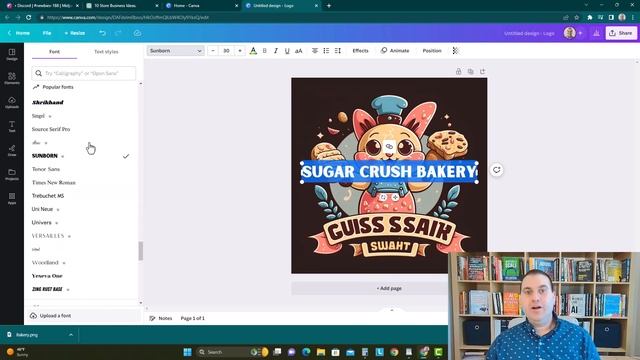Select the Shrikhand font
The height and width of the screenshot is (360, 640).
(x=48, y=102)
